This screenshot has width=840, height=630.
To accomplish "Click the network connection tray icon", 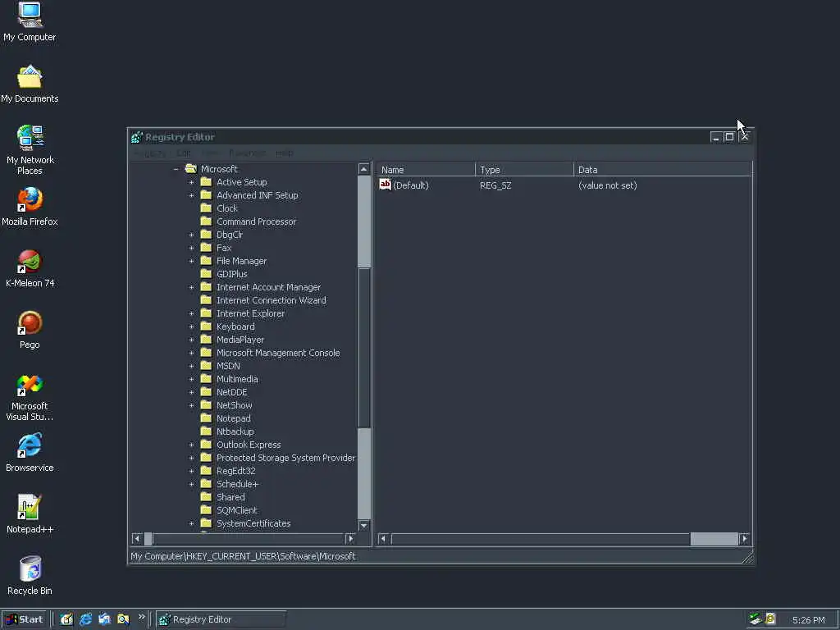I will [756, 619].
